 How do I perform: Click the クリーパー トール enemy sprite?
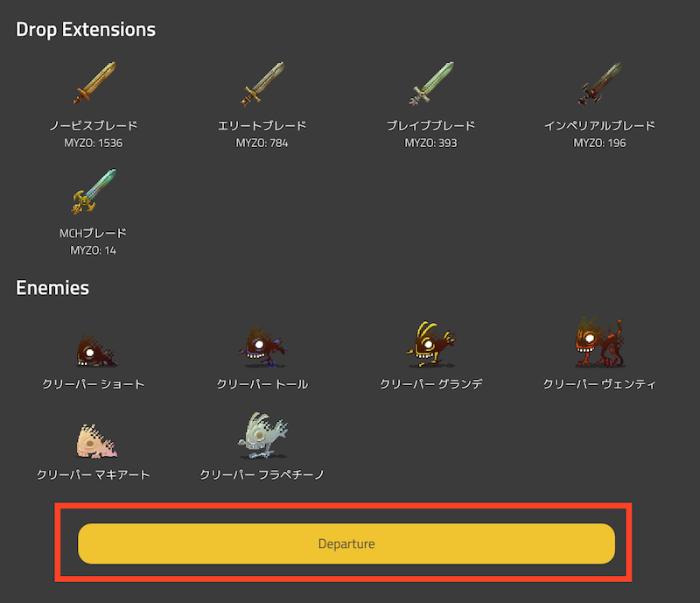coord(262,347)
